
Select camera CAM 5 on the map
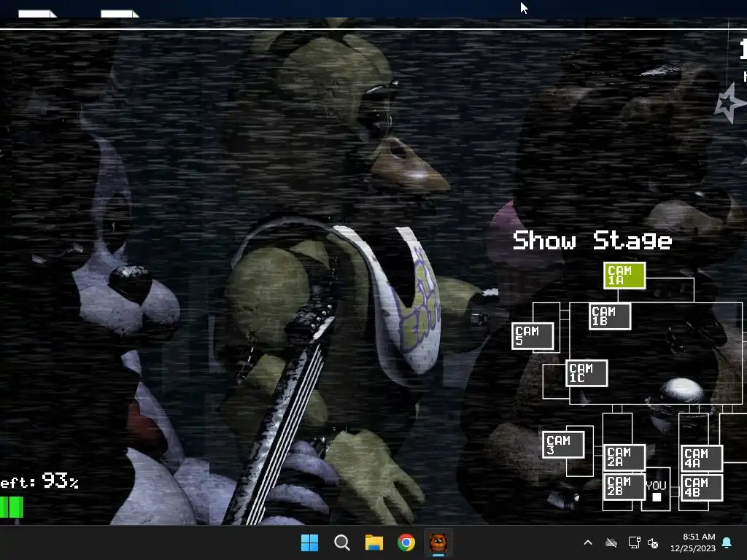(x=533, y=336)
